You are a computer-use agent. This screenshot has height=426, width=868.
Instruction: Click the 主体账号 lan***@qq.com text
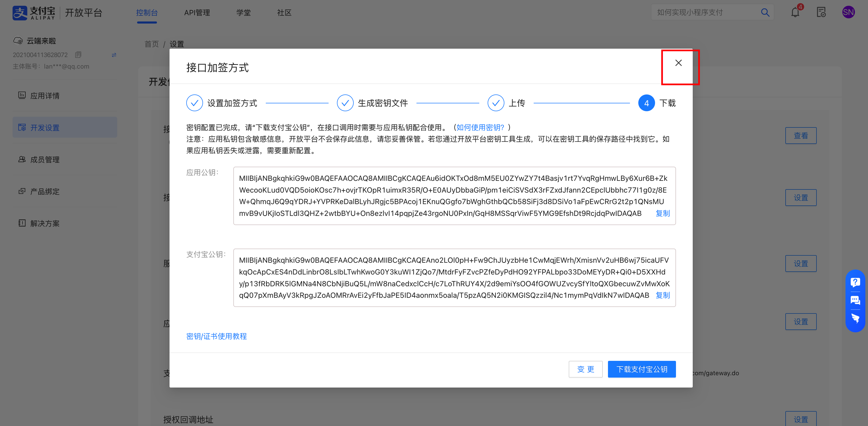tap(51, 66)
